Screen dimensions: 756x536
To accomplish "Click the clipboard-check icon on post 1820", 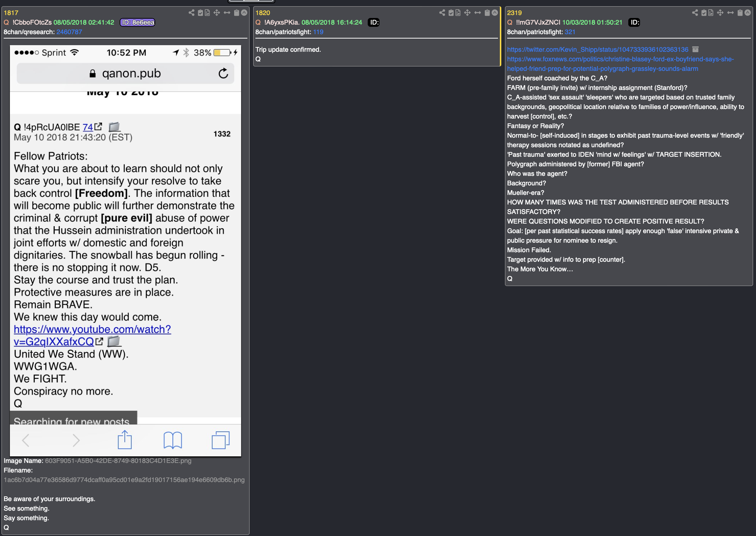I will (451, 13).
